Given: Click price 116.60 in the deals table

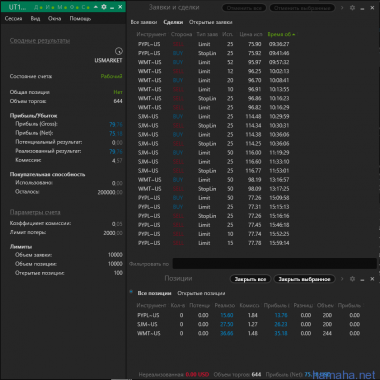Looking at the screenshot, I should tap(254, 162).
